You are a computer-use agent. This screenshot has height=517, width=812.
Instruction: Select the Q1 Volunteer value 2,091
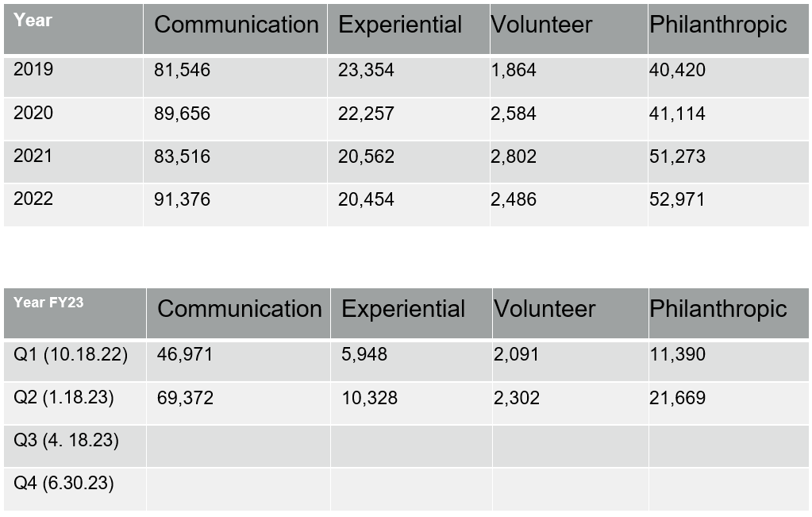pos(516,354)
